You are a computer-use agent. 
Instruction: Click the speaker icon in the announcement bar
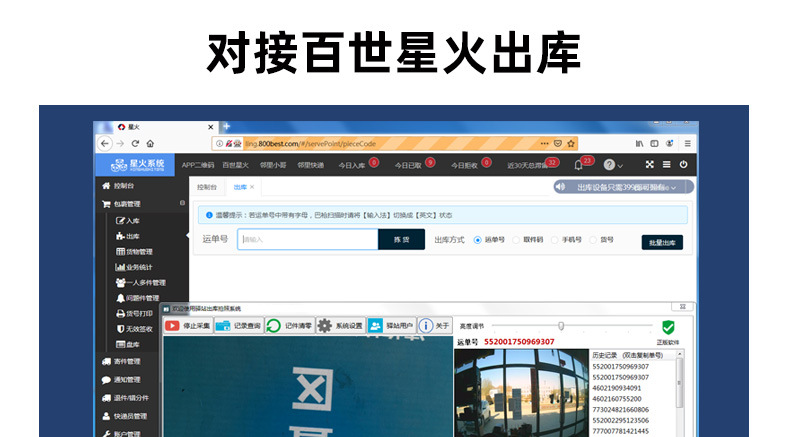click(x=560, y=187)
